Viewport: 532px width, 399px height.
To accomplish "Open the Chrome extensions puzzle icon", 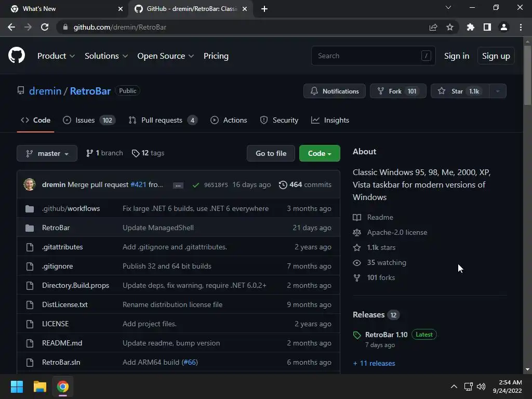I will 471,27.
